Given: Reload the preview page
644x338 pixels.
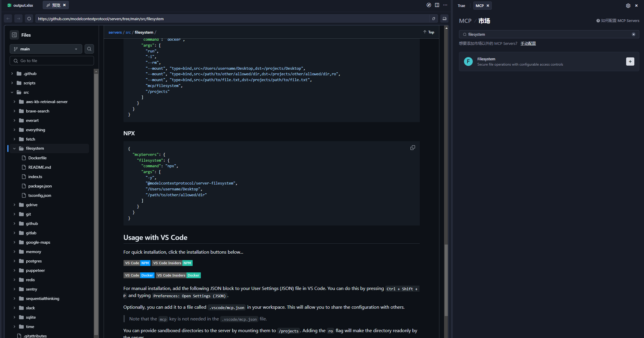Looking at the screenshot, I should coord(29,19).
